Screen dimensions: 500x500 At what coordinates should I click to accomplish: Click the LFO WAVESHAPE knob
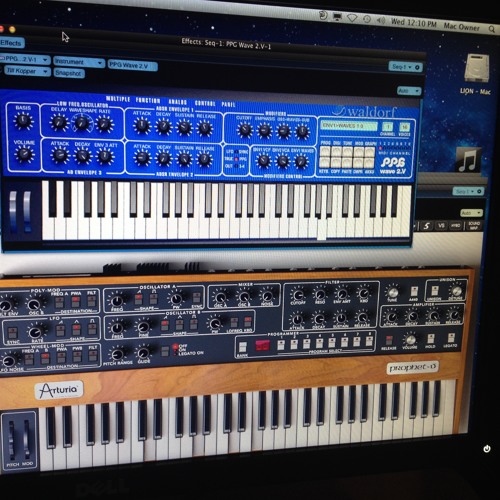pos(81,123)
